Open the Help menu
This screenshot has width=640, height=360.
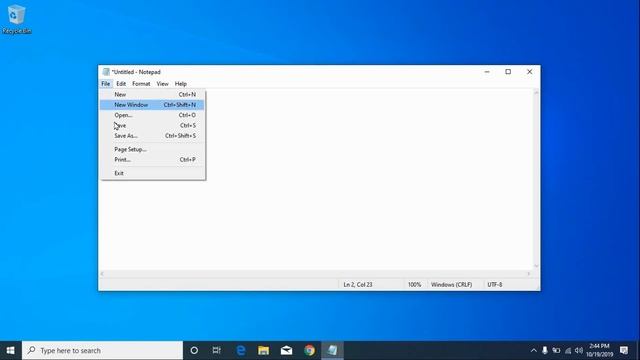pyautogui.click(x=181, y=84)
